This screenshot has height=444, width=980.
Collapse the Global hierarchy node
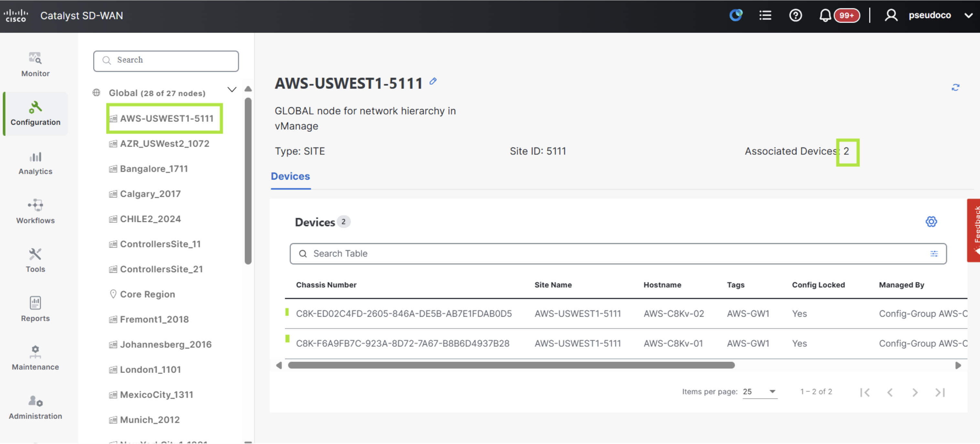click(x=232, y=90)
